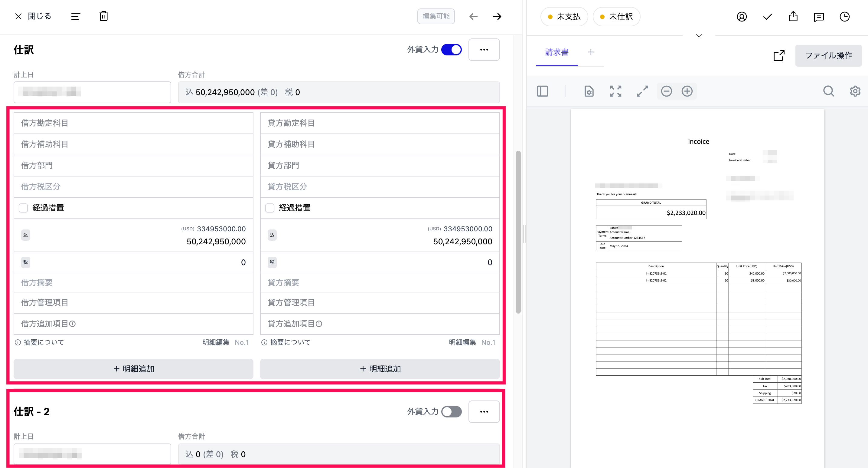Select the 借方補助科目 field

coord(133,144)
